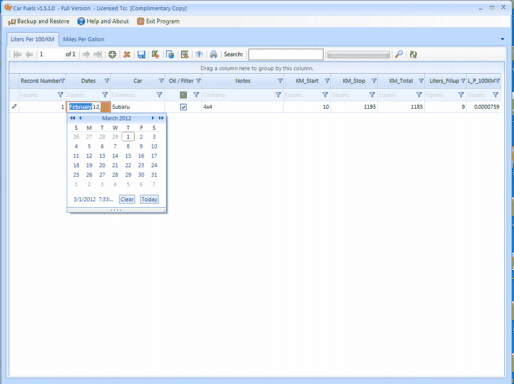
Task: Click the toolbar icon showing a document with a globe
Action: click(170, 54)
